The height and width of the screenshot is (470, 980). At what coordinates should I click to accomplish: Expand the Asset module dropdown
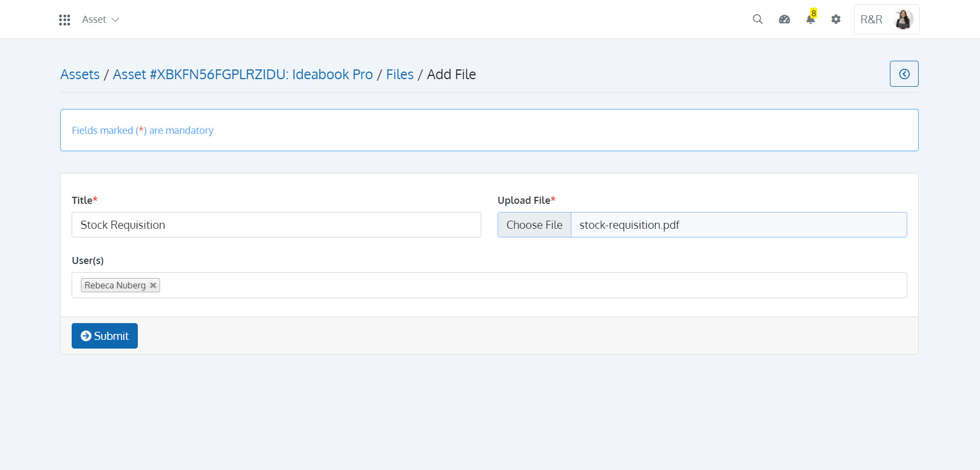100,20
